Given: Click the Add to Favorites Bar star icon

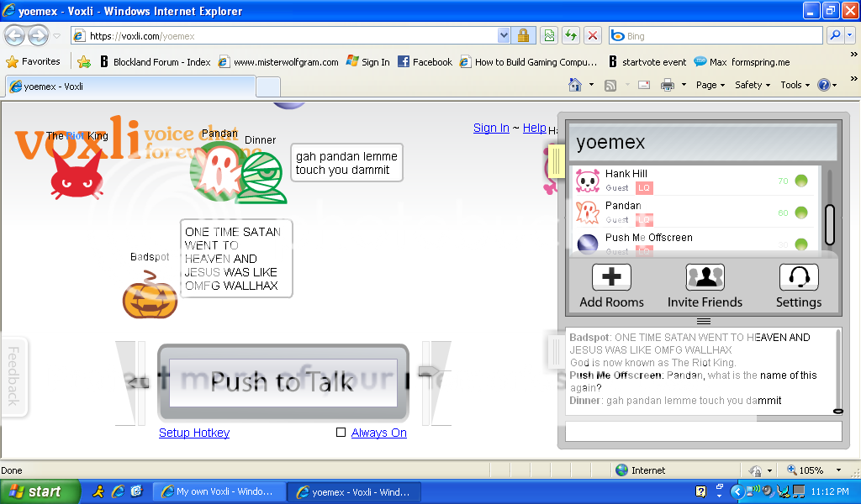Looking at the screenshot, I should [84, 62].
